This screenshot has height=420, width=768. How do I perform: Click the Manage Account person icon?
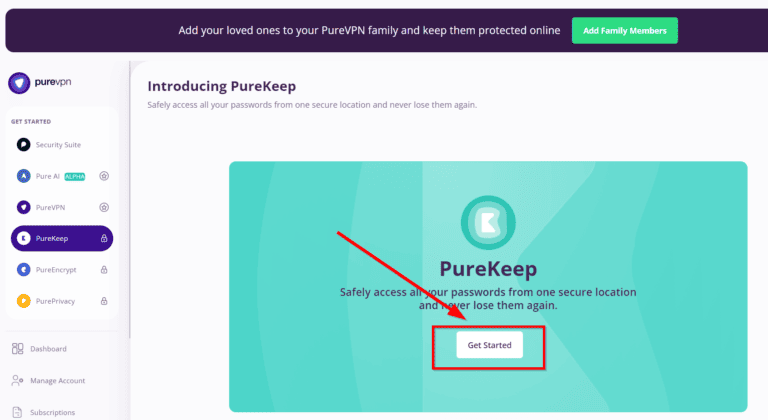(x=18, y=380)
